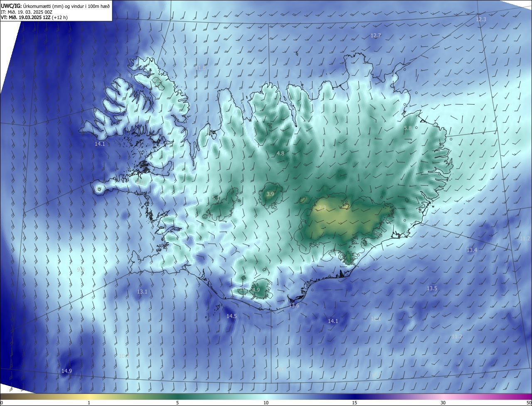Click the 1 tick on color scale
The height and width of the screenshot is (406, 532).
[89, 403]
